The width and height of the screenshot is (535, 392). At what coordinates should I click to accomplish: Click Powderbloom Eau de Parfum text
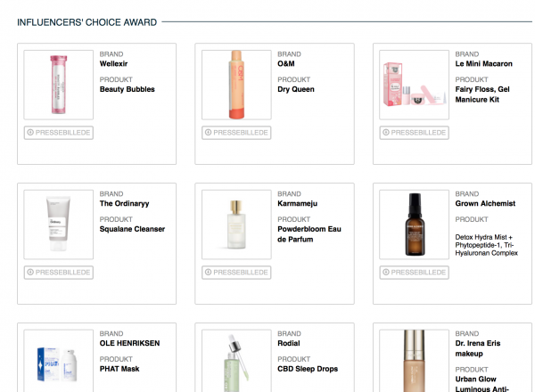309,234
